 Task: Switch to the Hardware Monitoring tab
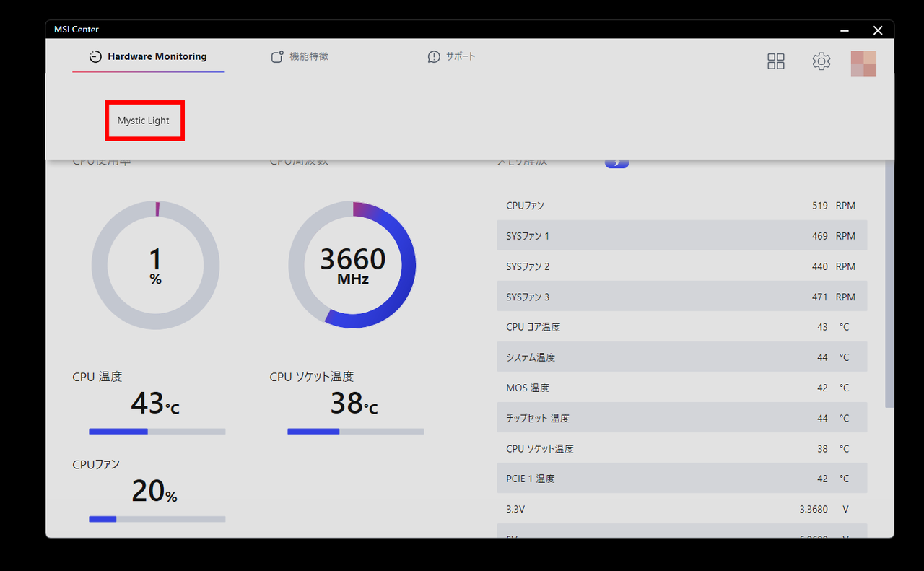[x=148, y=56]
